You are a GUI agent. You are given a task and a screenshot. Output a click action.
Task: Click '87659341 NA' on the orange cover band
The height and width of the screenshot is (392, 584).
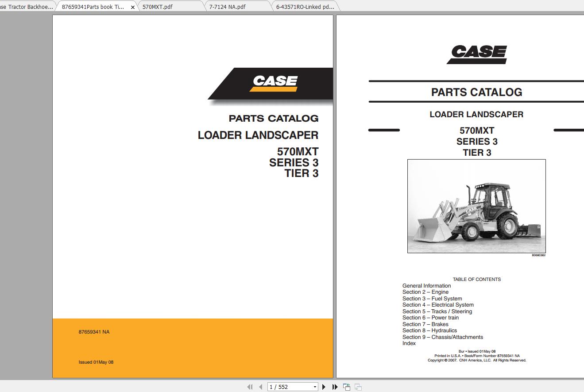pyautogui.click(x=94, y=332)
